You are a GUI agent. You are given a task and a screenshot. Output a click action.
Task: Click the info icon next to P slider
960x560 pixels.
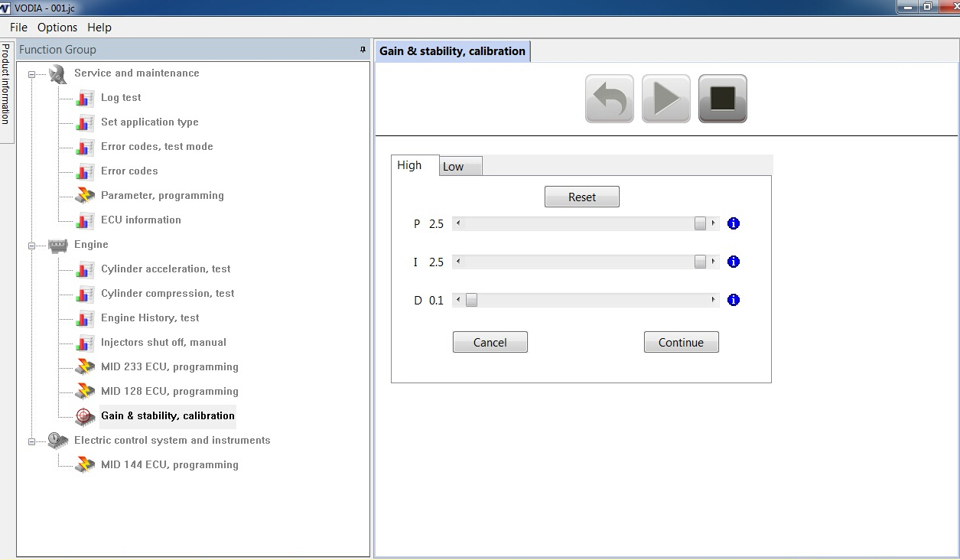(734, 223)
